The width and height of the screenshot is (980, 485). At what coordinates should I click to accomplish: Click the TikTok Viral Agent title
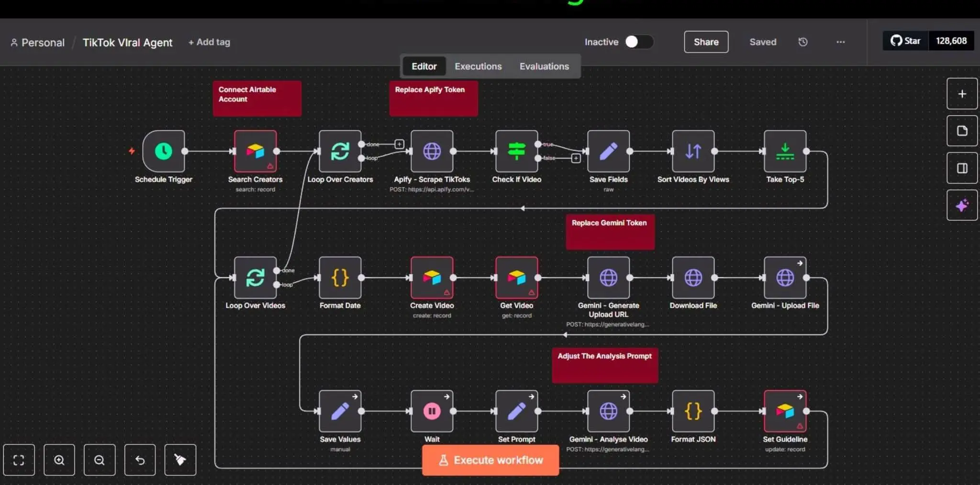(x=127, y=43)
